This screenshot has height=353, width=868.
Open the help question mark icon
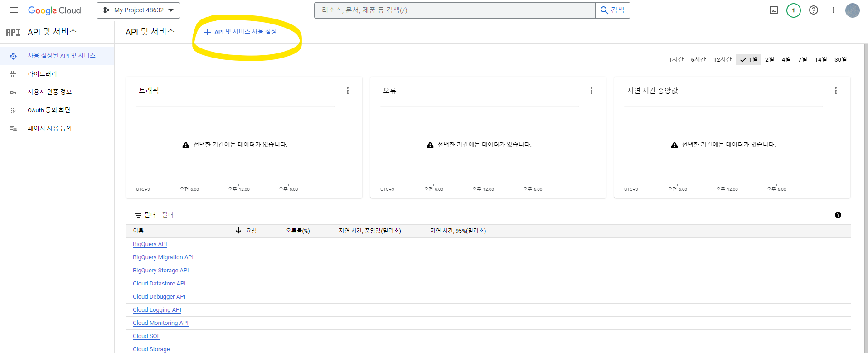[814, 10]
